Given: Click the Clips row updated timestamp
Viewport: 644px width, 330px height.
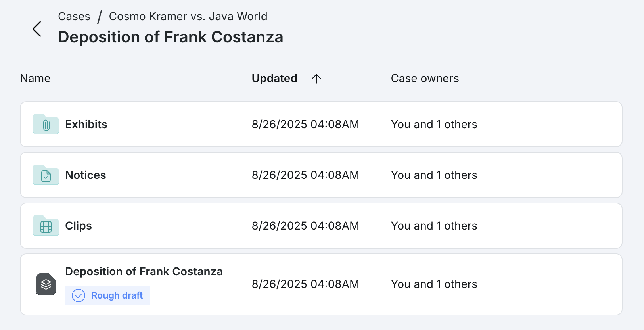Looking at the screenshot, I should pyautogui.click(x=305, y=226).
